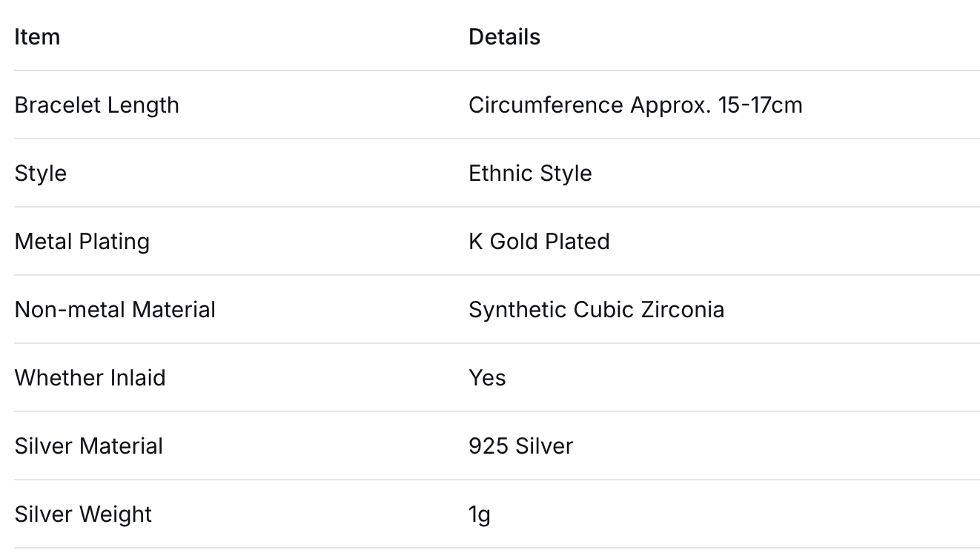The width and height of the screenshot is (980, 553).
Task: Click the Details column header
Action: coord(504,36)
